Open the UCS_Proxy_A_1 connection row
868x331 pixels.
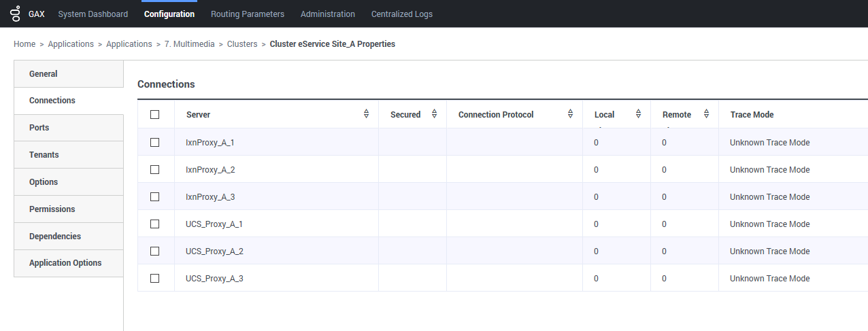[x=214, y=224]
